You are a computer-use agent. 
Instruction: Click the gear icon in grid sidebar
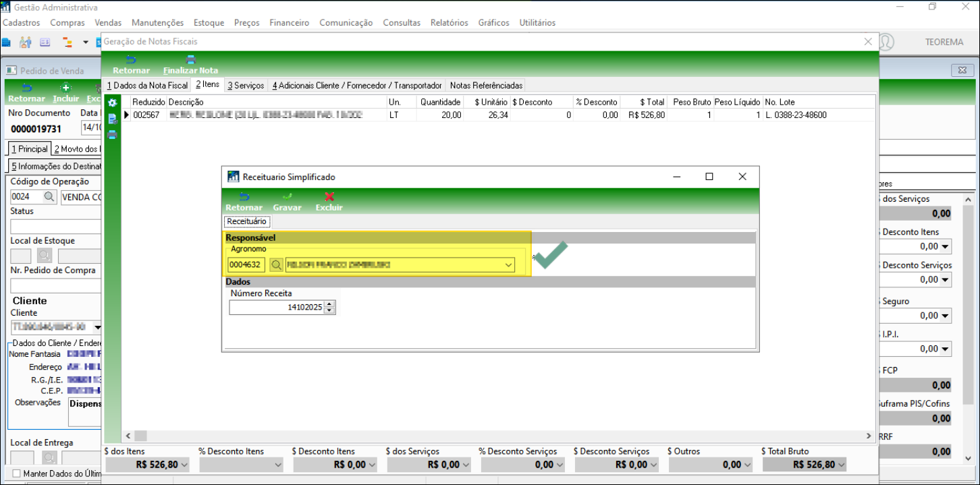coord(113,103)
